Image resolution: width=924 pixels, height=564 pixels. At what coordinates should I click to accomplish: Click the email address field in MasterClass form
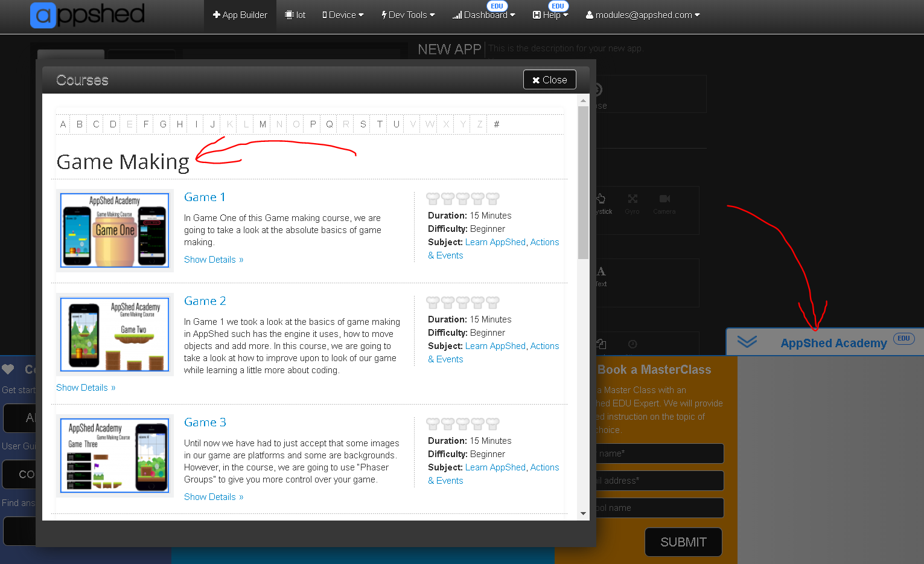point(659,481)
